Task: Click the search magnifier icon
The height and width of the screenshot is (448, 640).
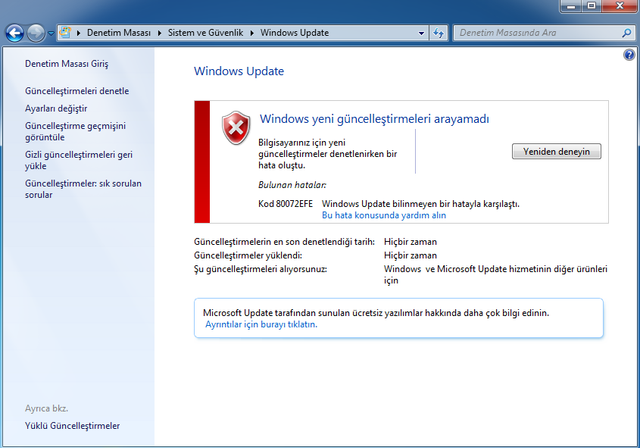Action: pos(627,33)
